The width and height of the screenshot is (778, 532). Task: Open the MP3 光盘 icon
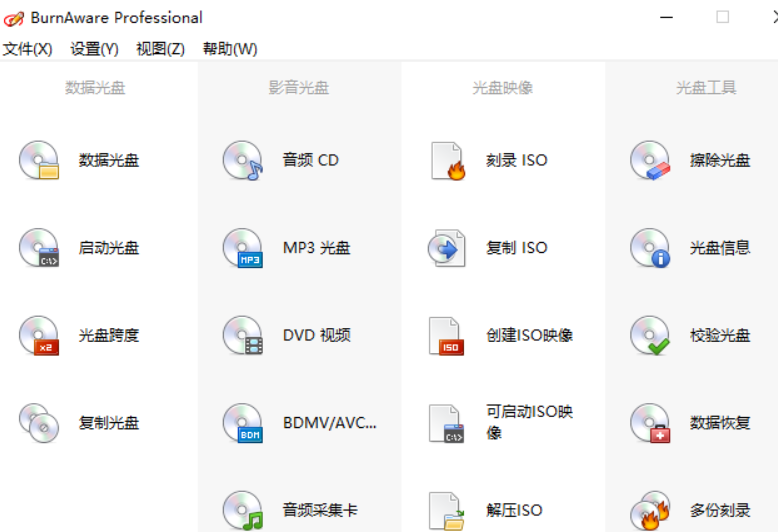(x=243, y=247)
